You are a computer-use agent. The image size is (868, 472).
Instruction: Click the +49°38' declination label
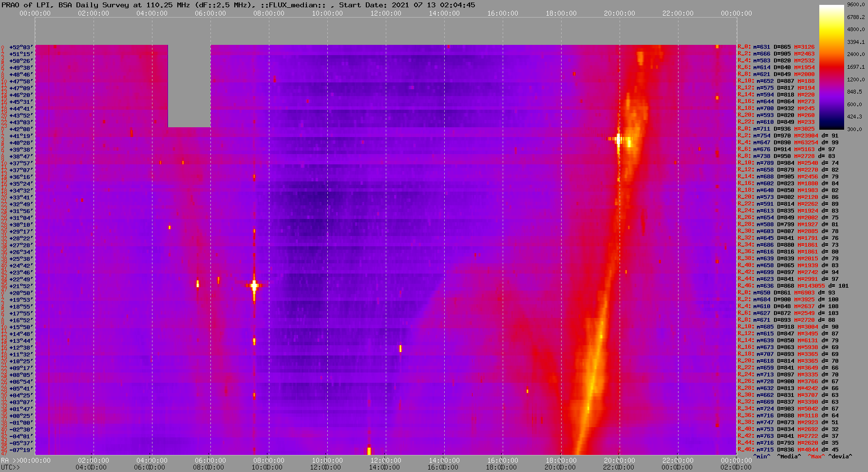coord(21,68)
